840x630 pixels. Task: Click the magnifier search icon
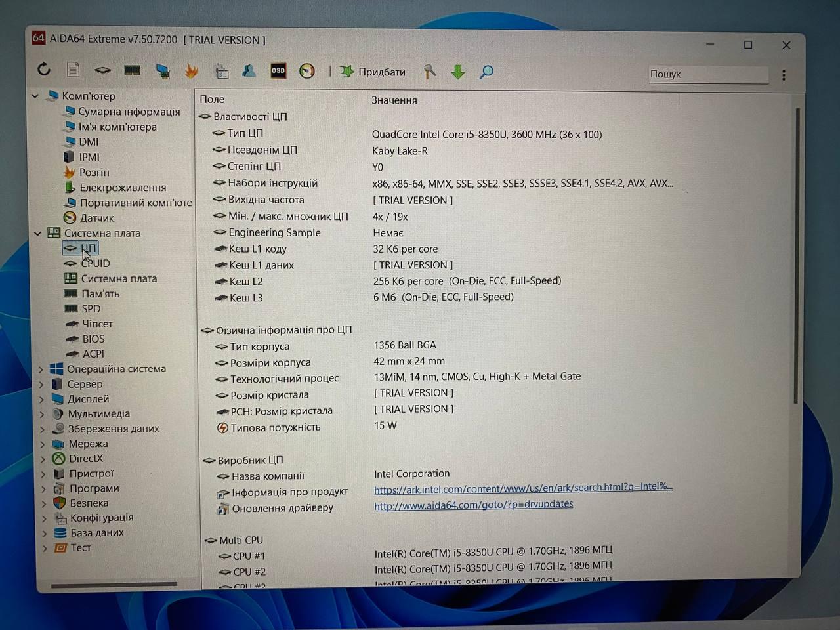[x=486, y=72]
